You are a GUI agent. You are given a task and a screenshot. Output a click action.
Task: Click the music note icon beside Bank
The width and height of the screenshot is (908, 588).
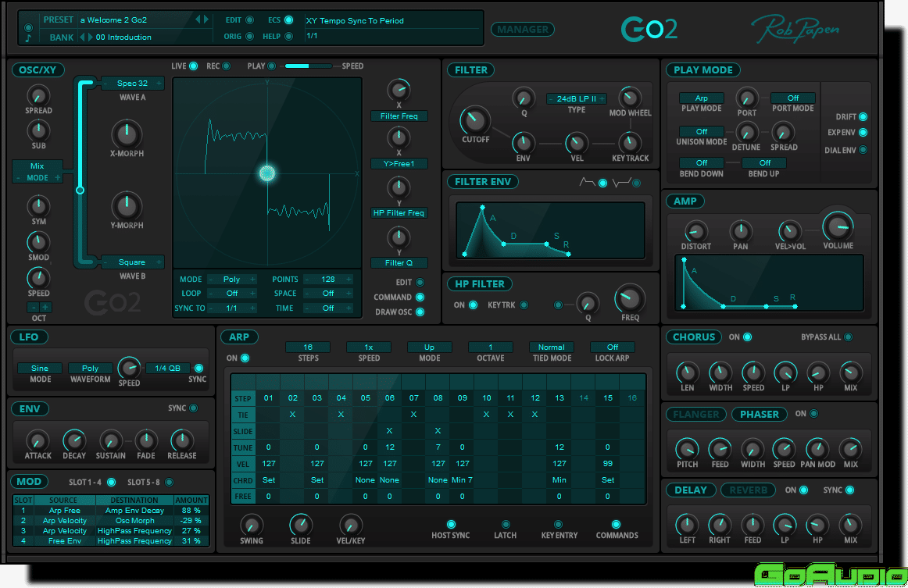coord(28,38)
